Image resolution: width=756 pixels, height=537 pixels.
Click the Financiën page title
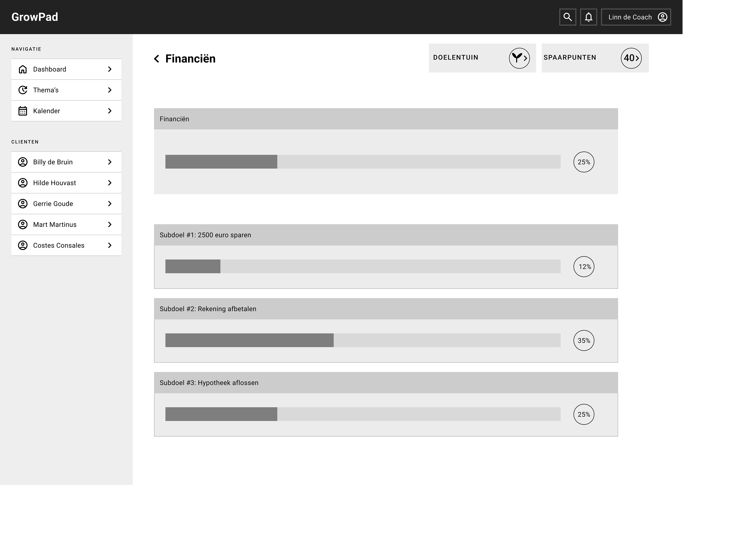190,59
